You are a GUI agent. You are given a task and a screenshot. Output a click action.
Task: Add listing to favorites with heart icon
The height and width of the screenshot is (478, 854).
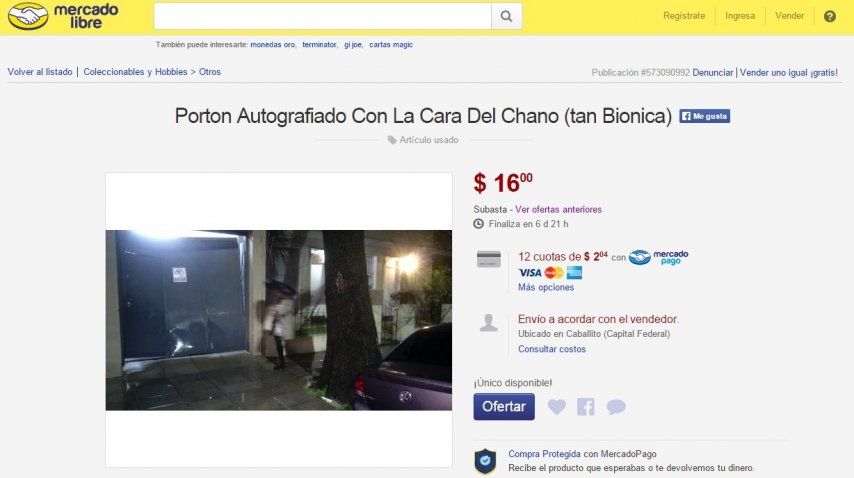(x=557, y=406)
